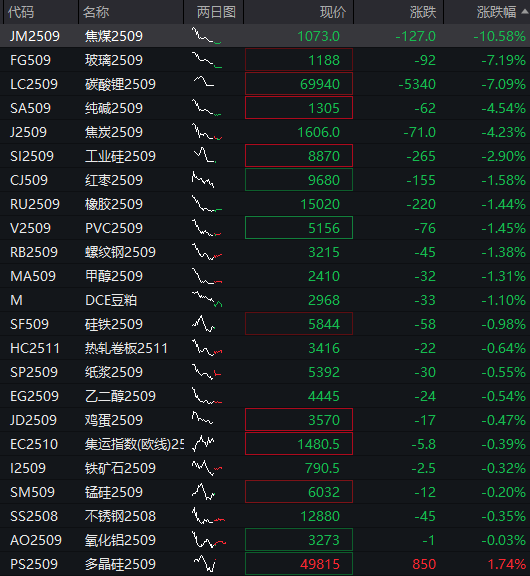Sort by the 涨跌 column header
The width and height of the screenshot is (530, 576).
(423, 12)
